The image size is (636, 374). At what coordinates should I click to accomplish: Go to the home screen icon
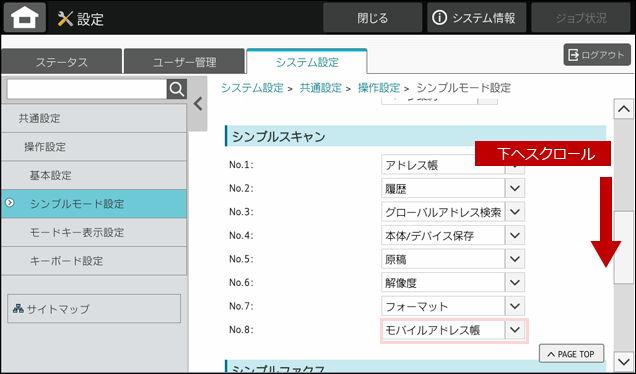tap(25, 17)
